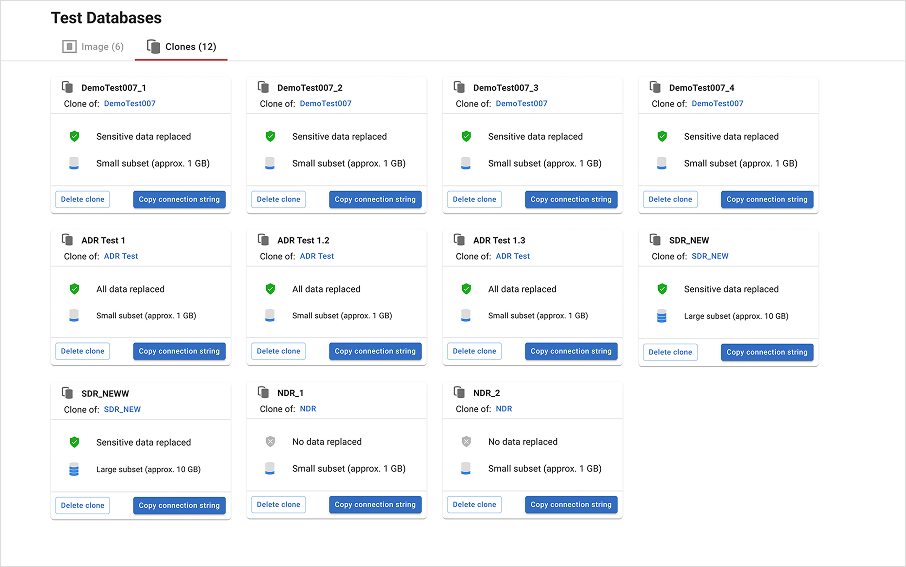Click the green shield icon in DemoTest007_4 card

point(662,137)
